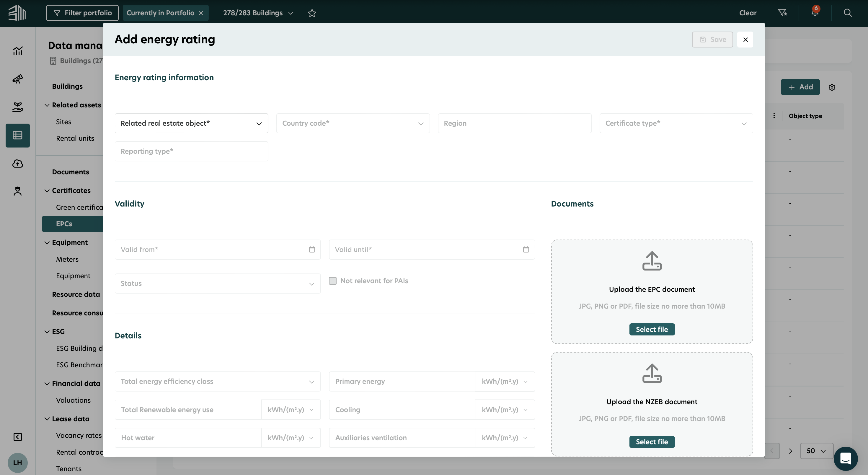Image resolution: width=868 pixels, height=475 pixels.
Task: Click the notifications bell icon
Action: [815, 13]
